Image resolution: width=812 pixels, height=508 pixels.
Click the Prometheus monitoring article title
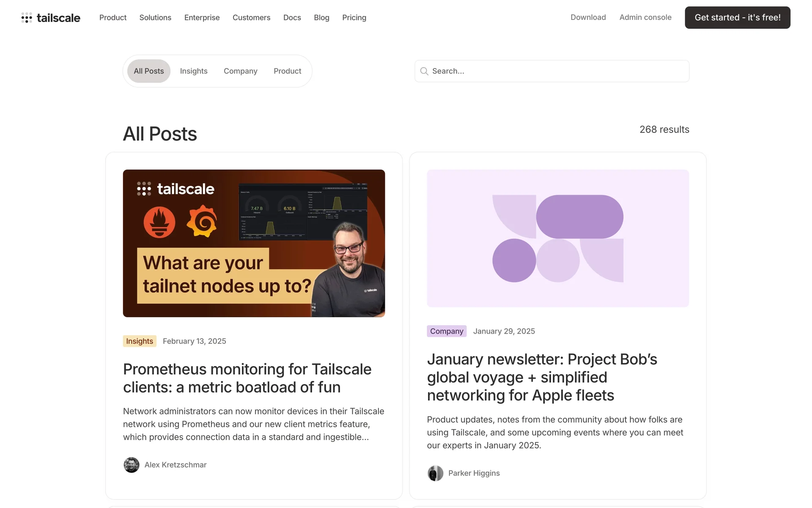click(247, 378)
